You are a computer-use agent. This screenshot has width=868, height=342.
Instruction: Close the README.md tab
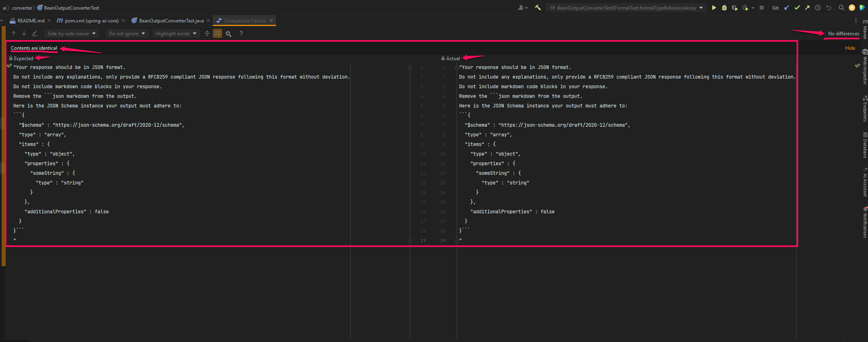tap(49, 20)
